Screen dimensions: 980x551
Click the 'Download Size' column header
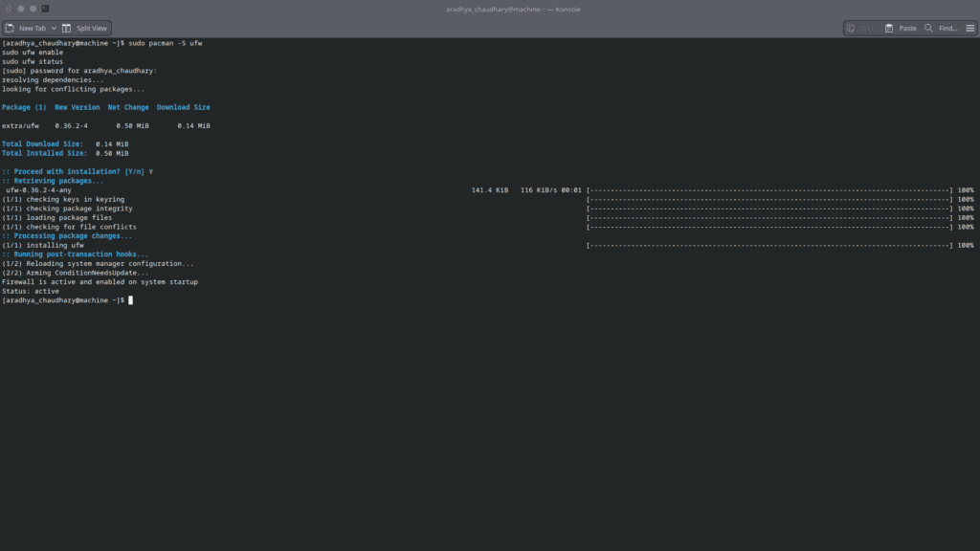[x=183, y=107]
